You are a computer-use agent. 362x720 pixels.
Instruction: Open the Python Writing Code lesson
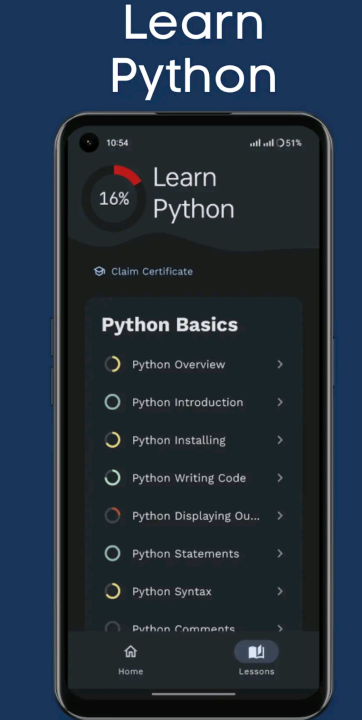(193, 478)
